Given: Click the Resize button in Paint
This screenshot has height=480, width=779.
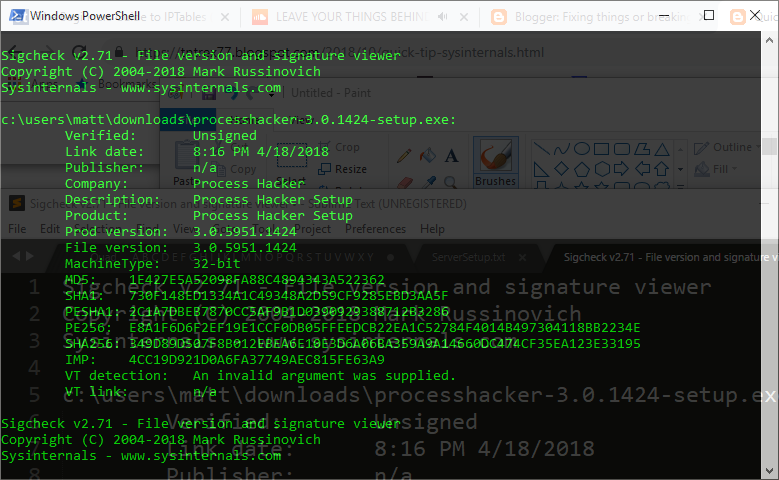Looking at the screenshot, I should point(342,169).
